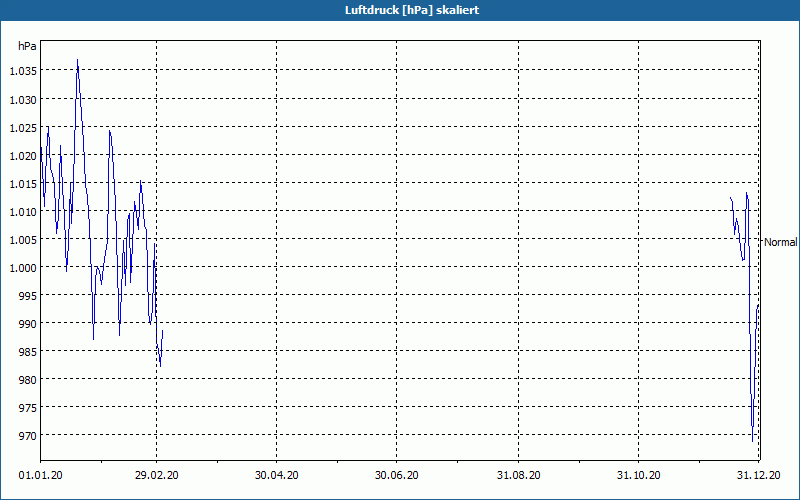Screen dimensions: 800x500
Task: Click the 1.010 y-axis label
Action: (23, 211)
